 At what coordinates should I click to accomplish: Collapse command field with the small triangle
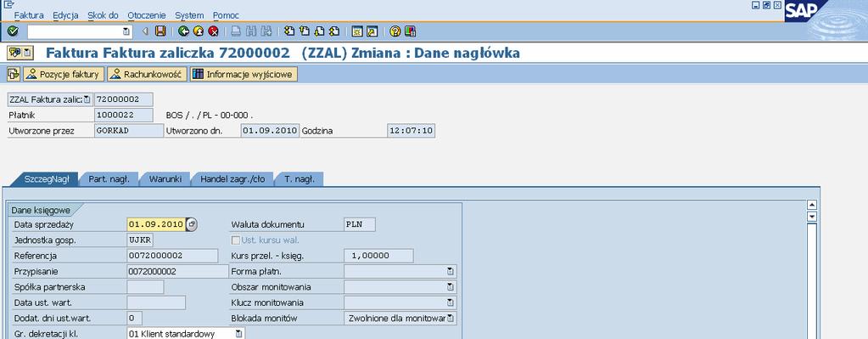[x=145, y=31]
